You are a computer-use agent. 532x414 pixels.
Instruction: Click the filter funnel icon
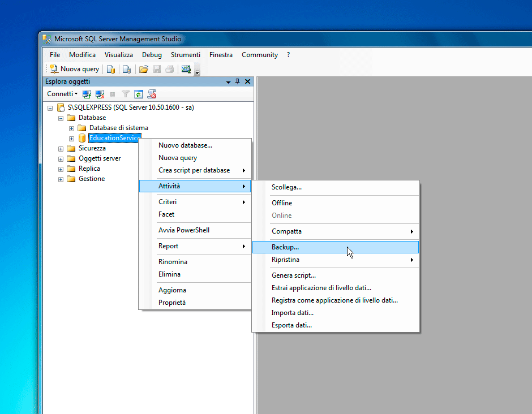(126, 94)
